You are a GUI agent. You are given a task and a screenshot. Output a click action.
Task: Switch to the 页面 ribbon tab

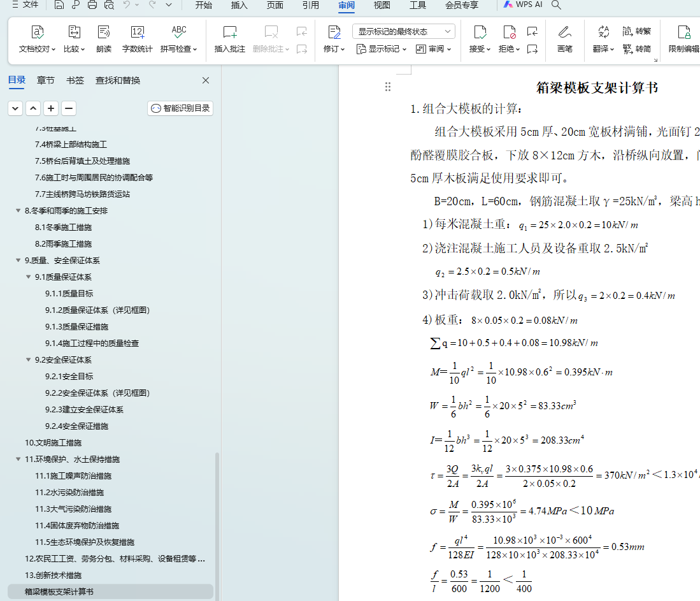click(275, 5)
